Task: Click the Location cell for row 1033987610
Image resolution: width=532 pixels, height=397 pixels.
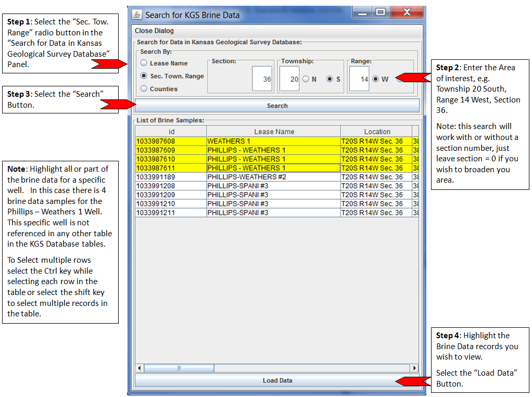Action: (376, 159)
